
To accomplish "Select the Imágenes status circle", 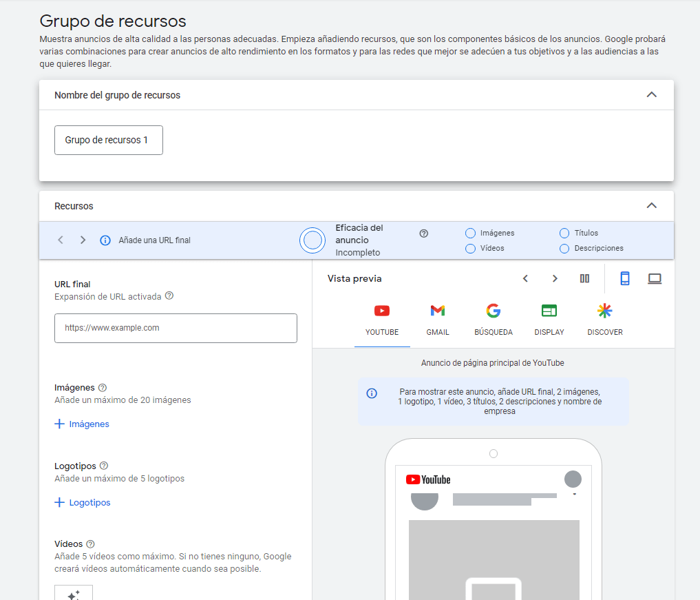I will 471,233.
